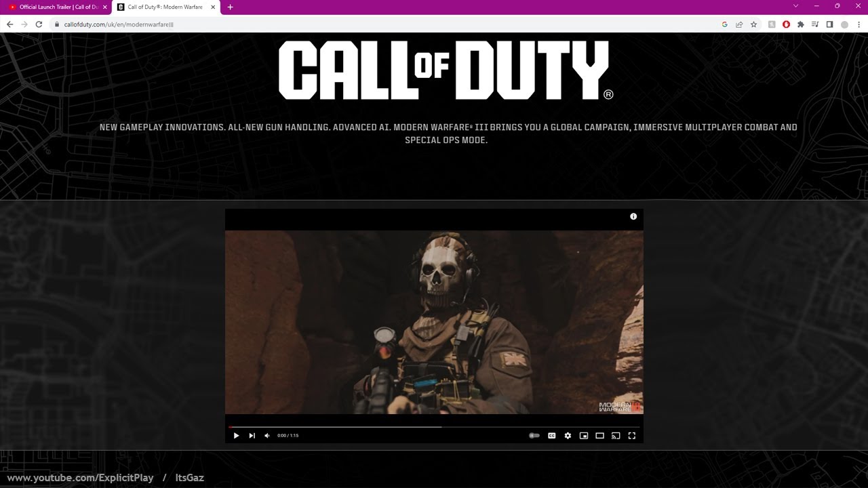Screen dimensions: 868x488
Task: Open the media controls button
Action: coord(815,24)
